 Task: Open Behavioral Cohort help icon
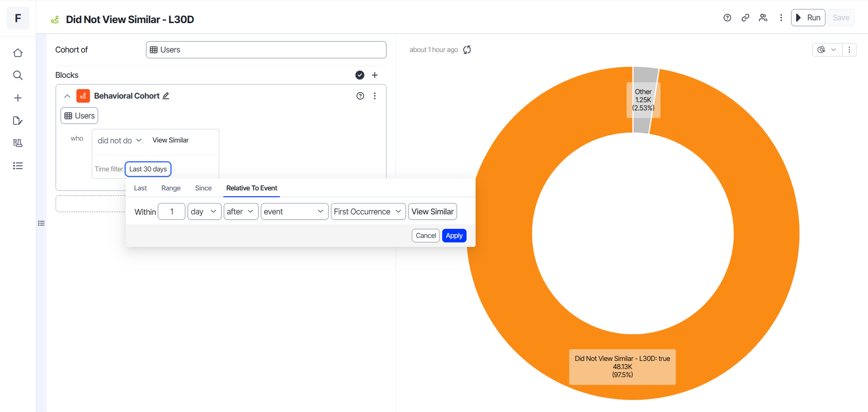pyautogui.click(x=360, y=96)
